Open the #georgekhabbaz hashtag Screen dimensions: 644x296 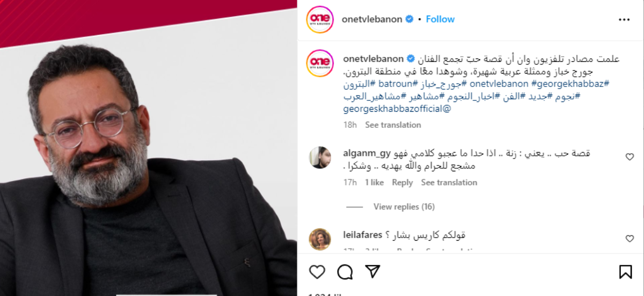pos(570,84)
